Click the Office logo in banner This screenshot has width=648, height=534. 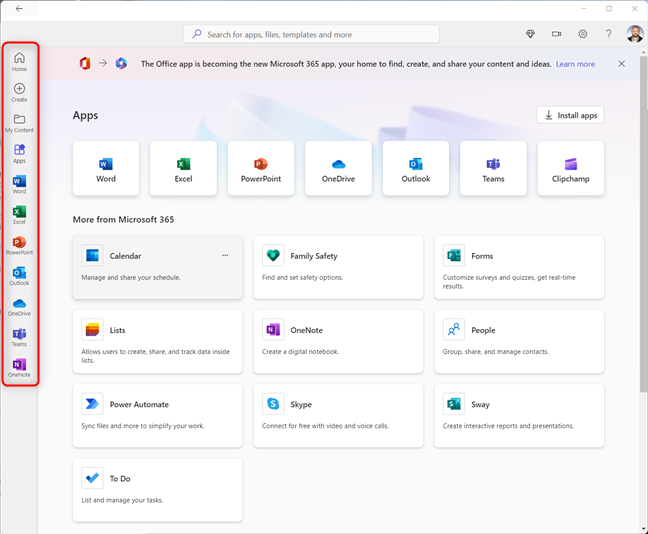click(x=85, y=64)
